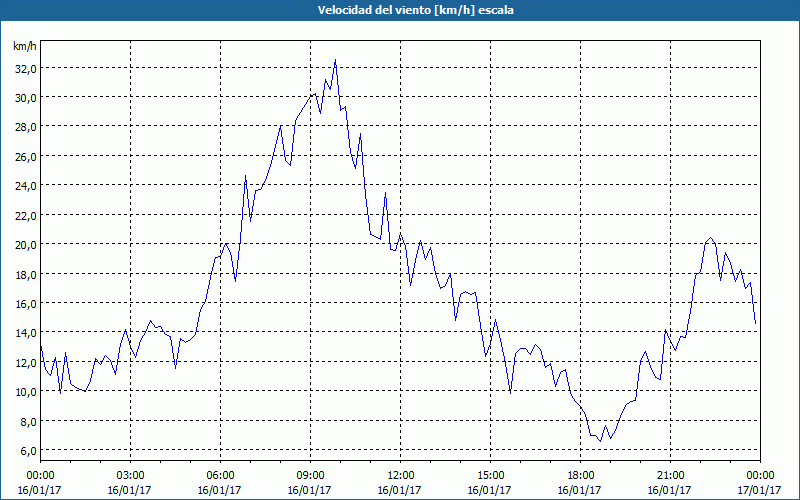Click the '14,0' y-axis label
800x500 pixels.
point(26,333)
